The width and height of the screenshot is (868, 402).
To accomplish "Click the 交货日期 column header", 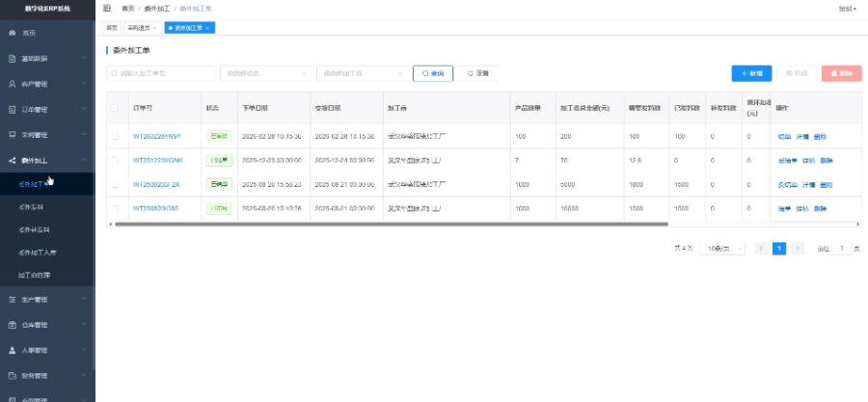I will tap(328, 108).
